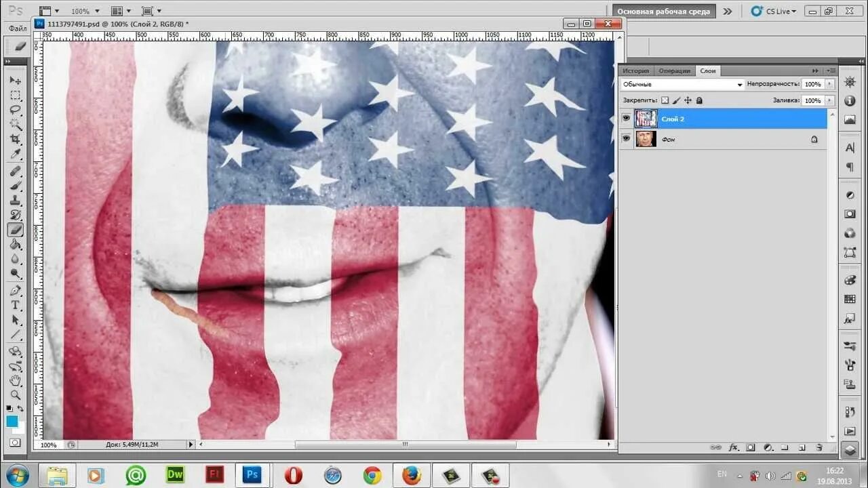Toggle lock image pixels
The image size is (868, 488).
click(676, 100)
